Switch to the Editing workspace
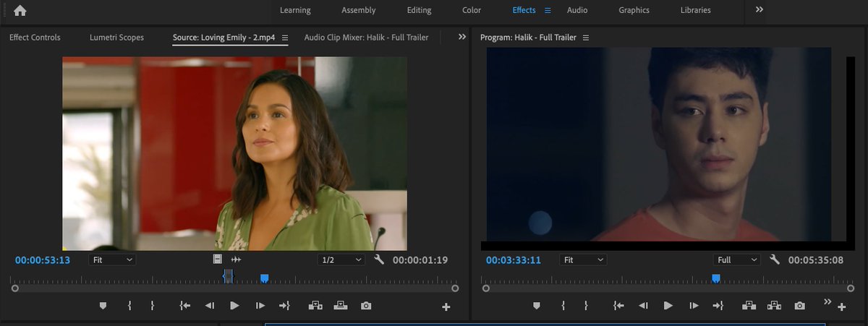This screenshot has width=868, height=326. coord(419,10)
